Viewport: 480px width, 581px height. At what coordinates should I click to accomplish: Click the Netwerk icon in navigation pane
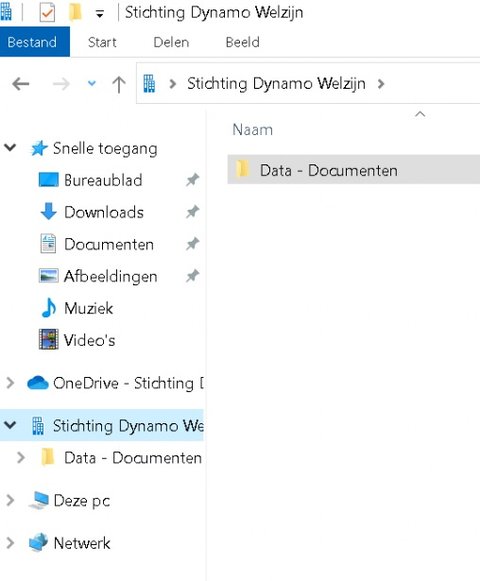(39, 542)
